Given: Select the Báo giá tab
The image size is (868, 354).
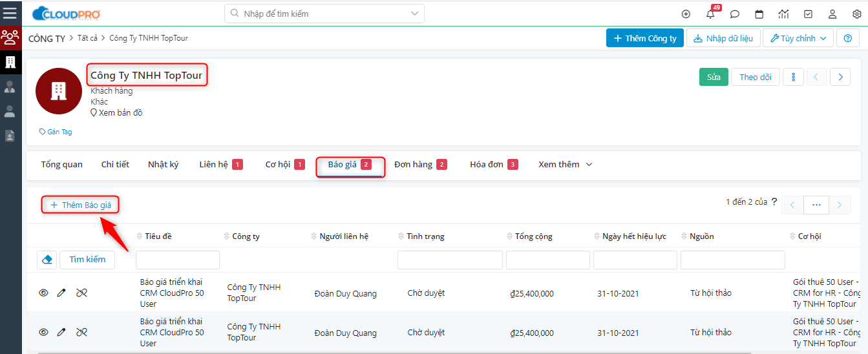Looking at the screenshot, I should click(x=350, y=165).
